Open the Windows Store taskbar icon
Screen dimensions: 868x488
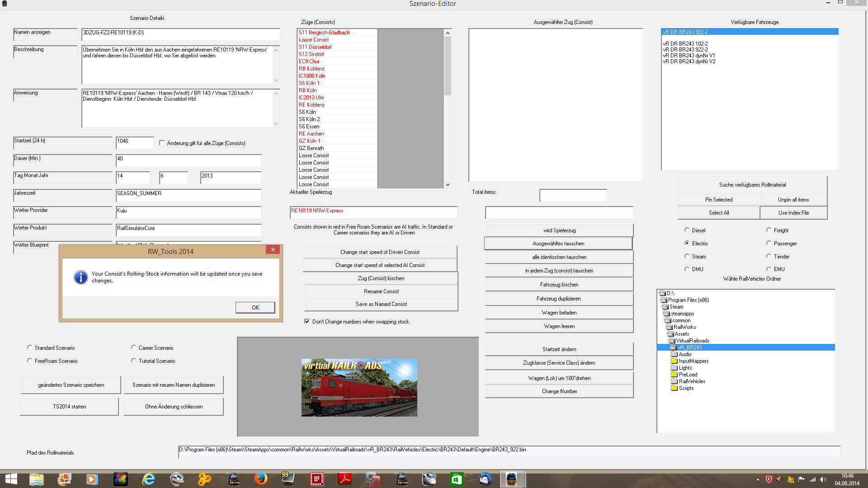457,479
